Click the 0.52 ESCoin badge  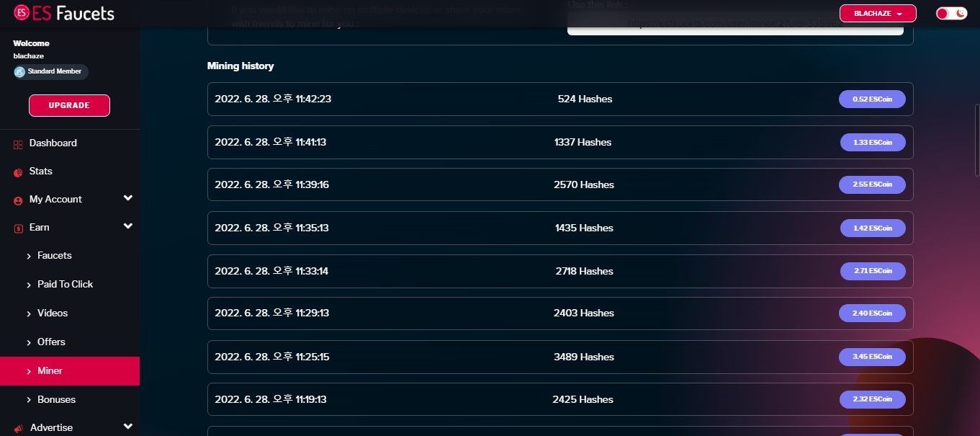872,99
